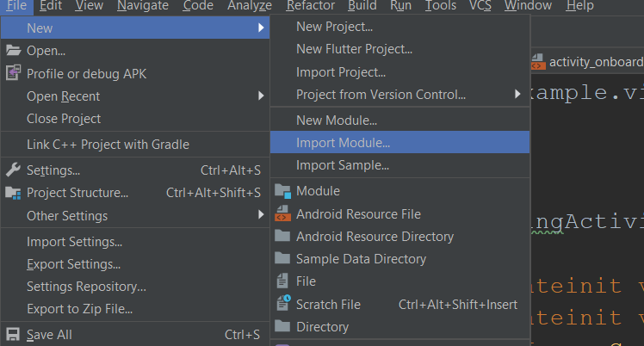Open the Analyze menu
Image resolution: width=644 pixels, height=346 pixels.
click(250, 6)
